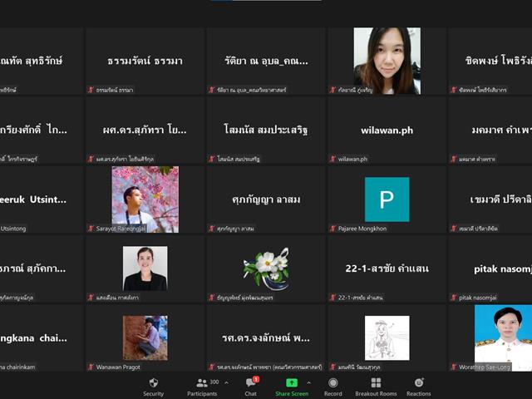Expand the arrow next to Participants

(x=227, y=382)
